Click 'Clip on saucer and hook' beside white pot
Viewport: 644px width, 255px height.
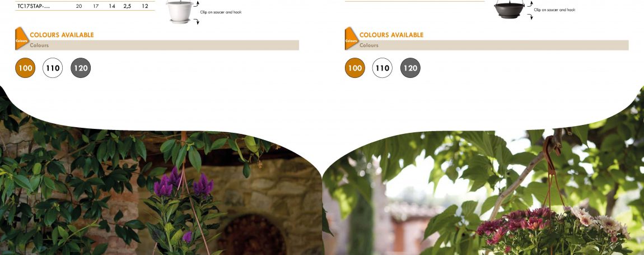221,12
